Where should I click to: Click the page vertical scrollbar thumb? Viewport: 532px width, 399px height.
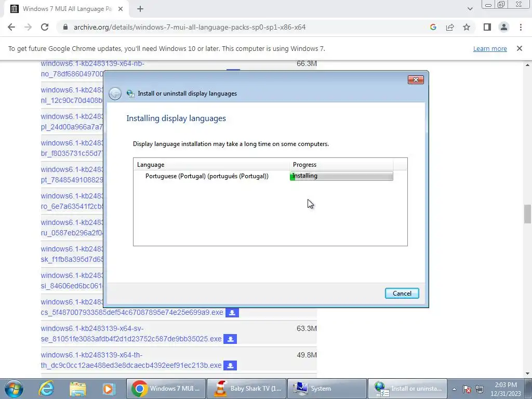[x=527, y=214]
